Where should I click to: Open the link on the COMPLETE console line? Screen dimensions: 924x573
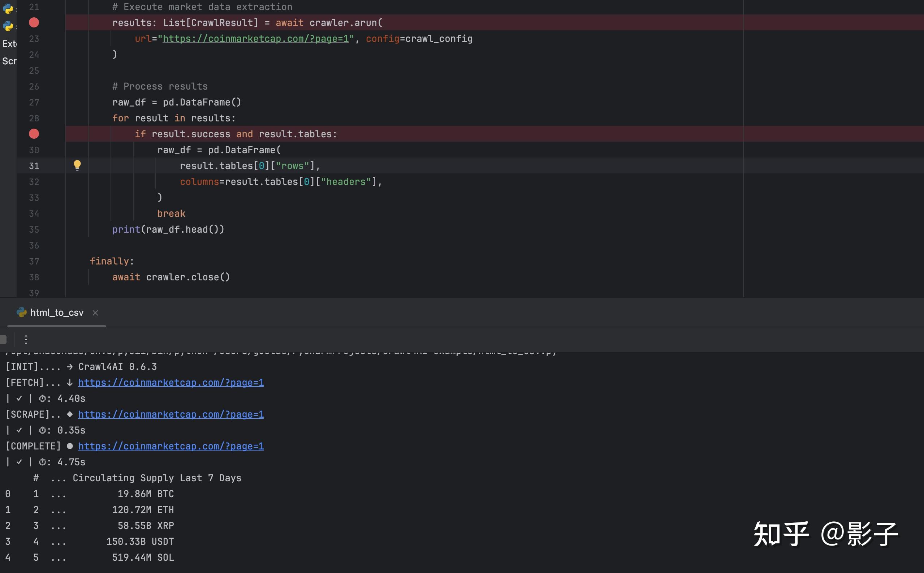171,447
